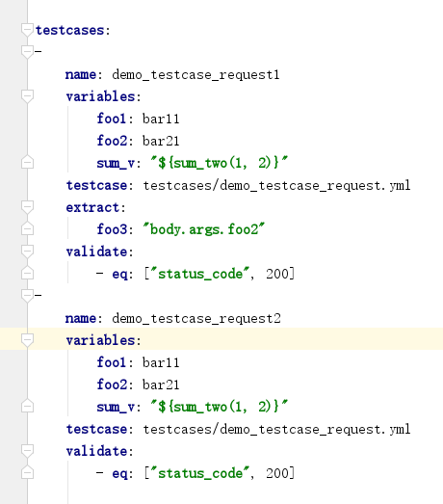Click the value demo_testcase_request2
The width and height of the screenshot is (443, 504).
tap(196, 319)
